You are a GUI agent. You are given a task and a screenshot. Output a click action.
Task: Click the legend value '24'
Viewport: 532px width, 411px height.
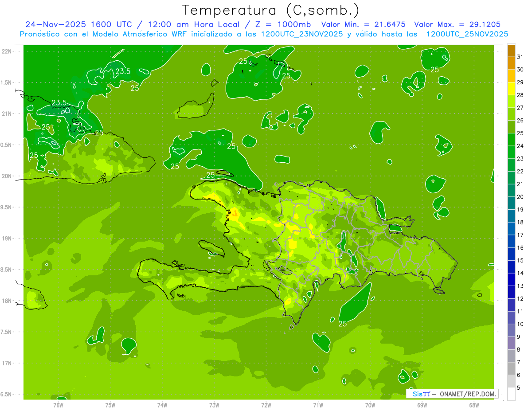point(520,145)
